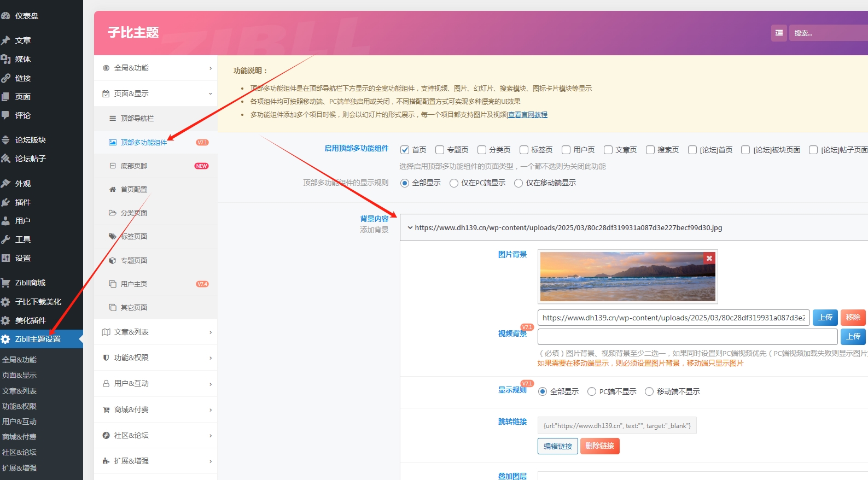Expand the 用户&互动 section
The width and height of the screenshot is (868, 480).
[156, 383]
